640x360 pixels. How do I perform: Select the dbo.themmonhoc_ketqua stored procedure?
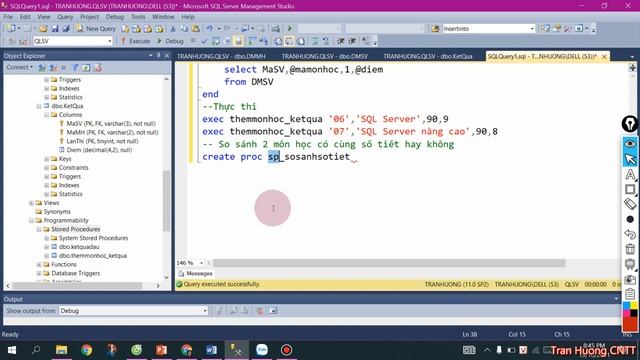93,256
